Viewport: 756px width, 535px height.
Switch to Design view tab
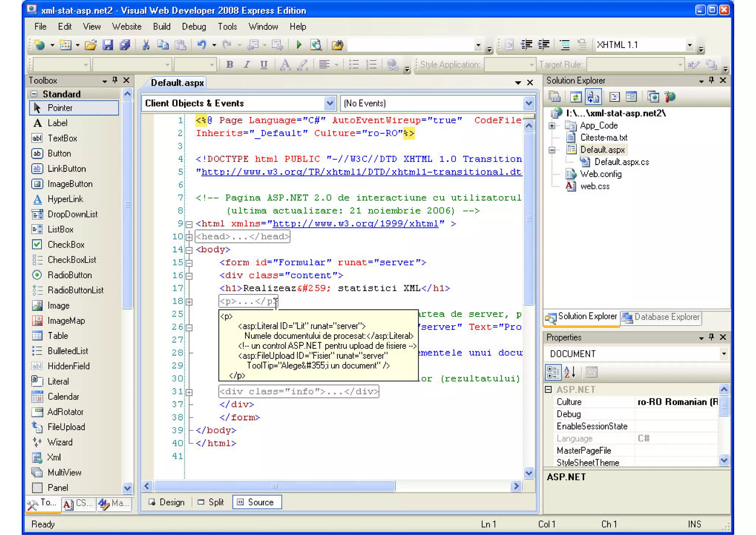167,502
